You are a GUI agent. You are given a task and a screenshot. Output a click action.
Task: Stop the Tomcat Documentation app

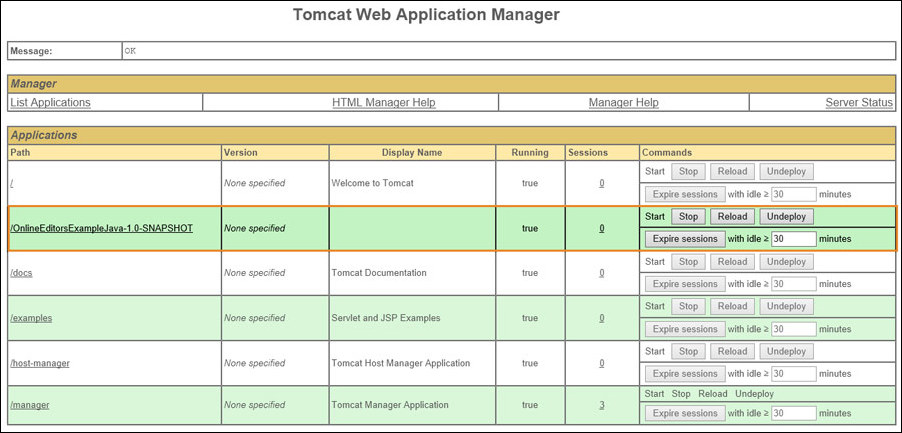(x=688, y=262)
